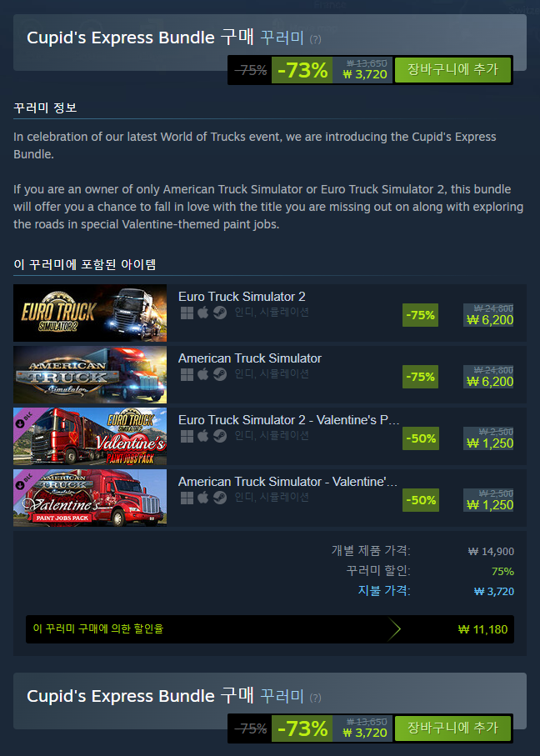The width and height of the screenshot is (540, 756).
Task: Click the top bundle help (?) icon
Action: pyautogui.click(x=315, y=39)
